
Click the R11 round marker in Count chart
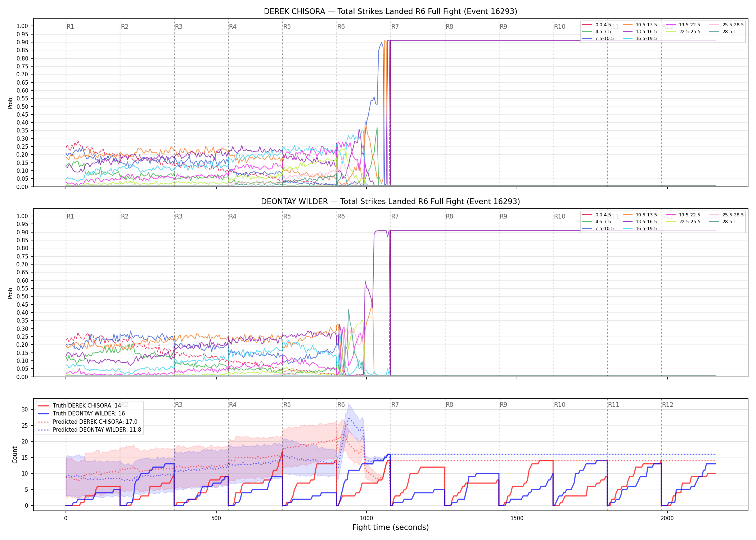[614, 405]
